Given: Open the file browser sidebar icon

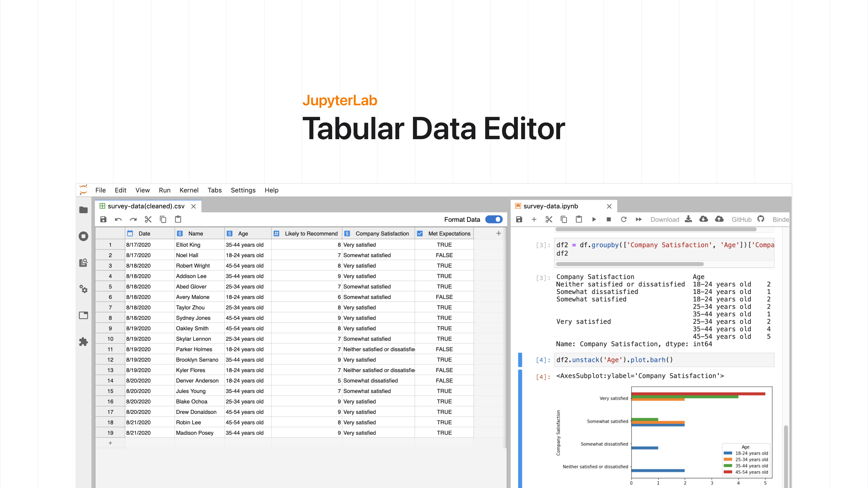Looking at the screenshot, I should click(83, 210).
